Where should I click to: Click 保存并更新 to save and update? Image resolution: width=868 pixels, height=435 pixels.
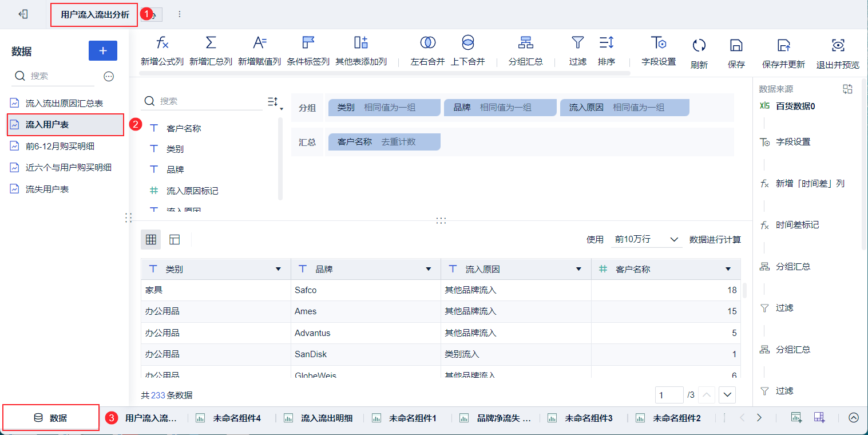point(783,53)
